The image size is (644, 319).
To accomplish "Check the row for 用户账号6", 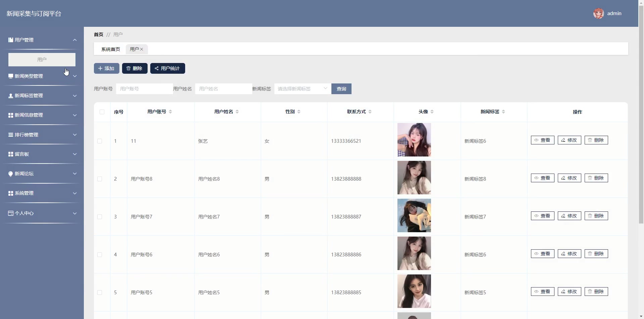I will pos(100,255).
